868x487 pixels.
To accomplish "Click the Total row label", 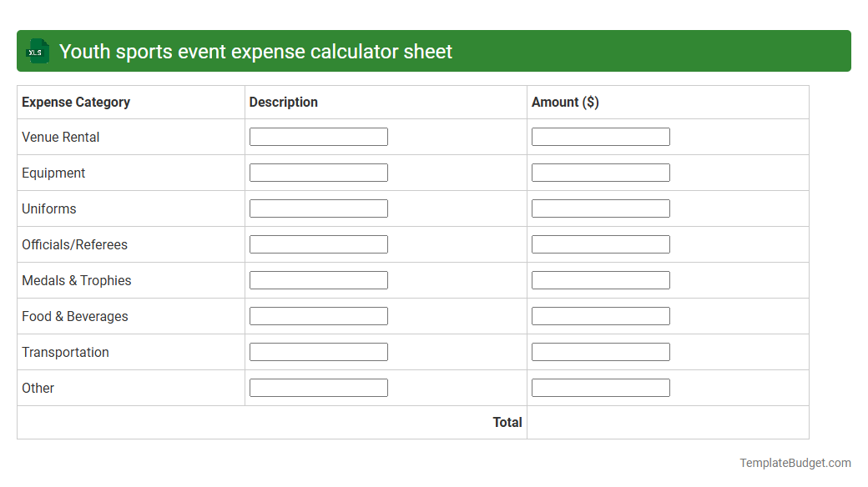I will pos(508,422).
